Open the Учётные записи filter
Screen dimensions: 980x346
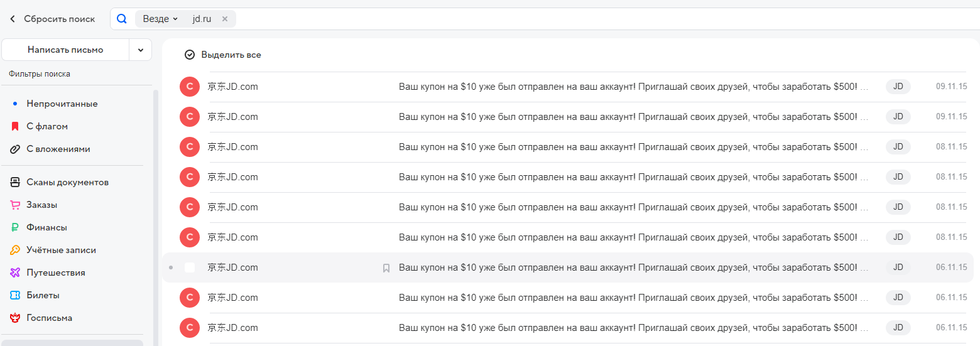pyautogui.click(x=61, y=250)
